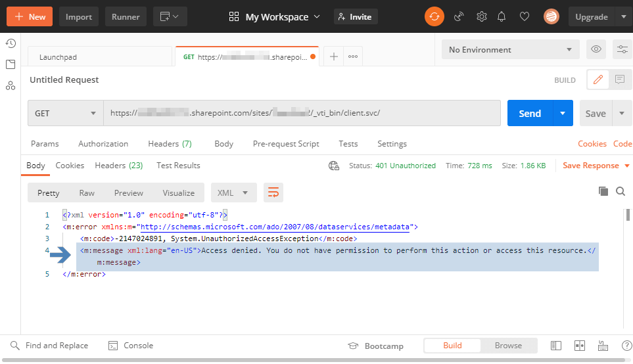Open the XML format dropdown

coord(234,193)
